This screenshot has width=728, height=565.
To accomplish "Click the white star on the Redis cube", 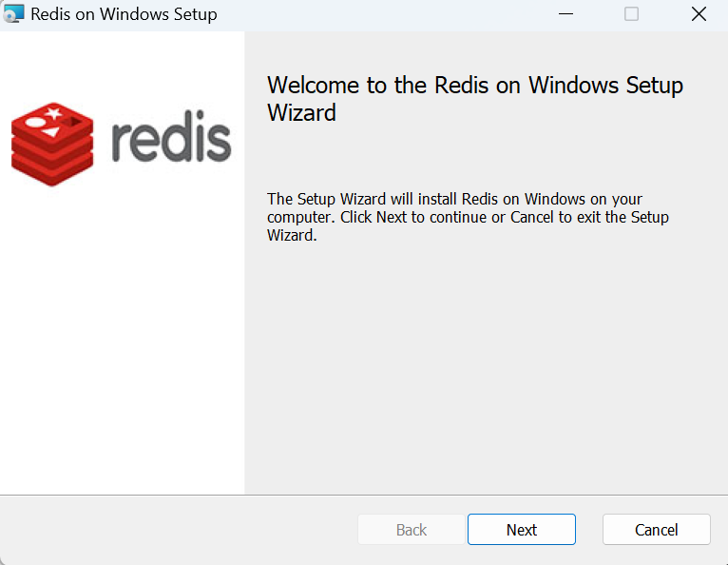I will click(53, 112).
